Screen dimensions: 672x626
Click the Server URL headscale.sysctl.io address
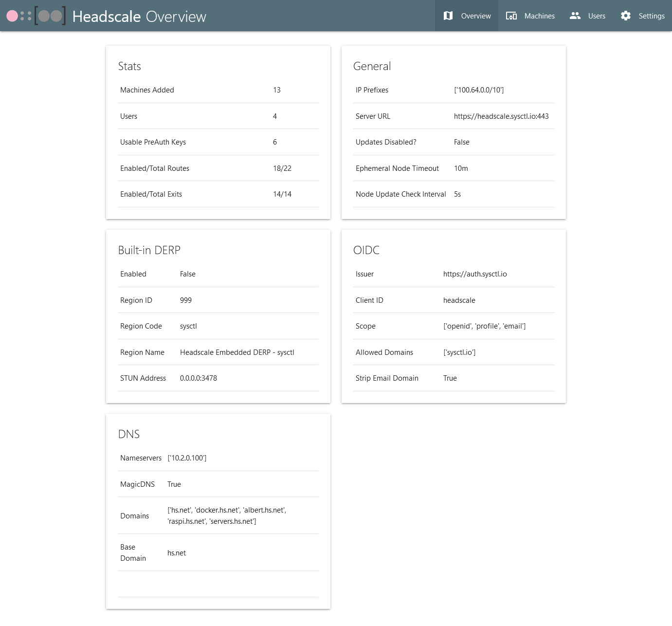[501, 116]
